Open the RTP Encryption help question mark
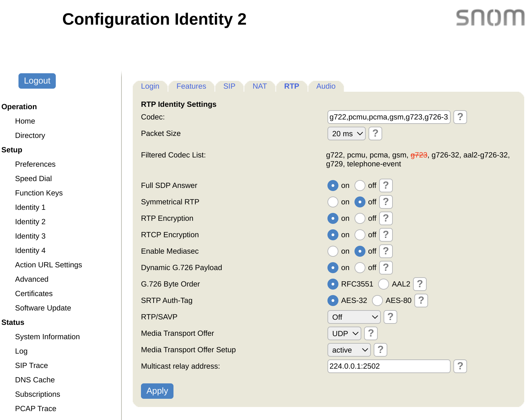The height and width of the screenshot is (420, 529). pos(386,218)
